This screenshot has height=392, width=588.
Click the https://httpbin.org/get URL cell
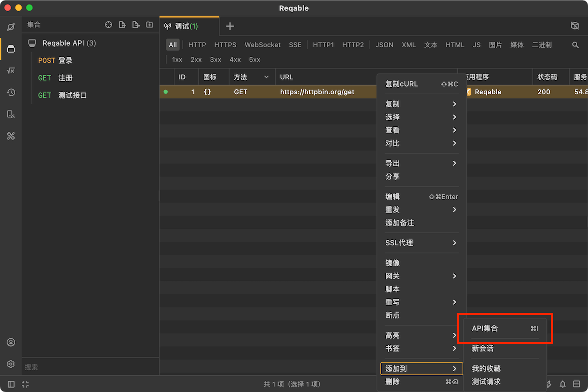(x=317, y=92)
